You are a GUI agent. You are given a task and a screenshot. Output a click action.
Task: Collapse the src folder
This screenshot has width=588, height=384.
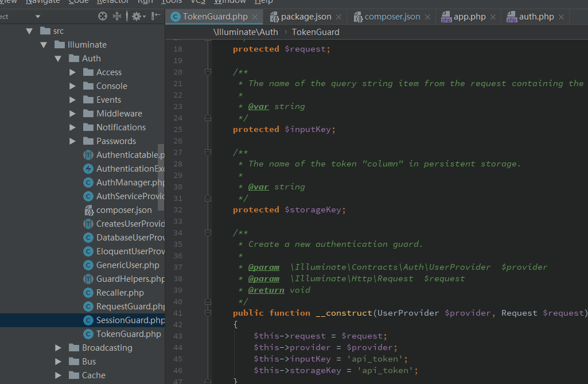coord(29,31)
